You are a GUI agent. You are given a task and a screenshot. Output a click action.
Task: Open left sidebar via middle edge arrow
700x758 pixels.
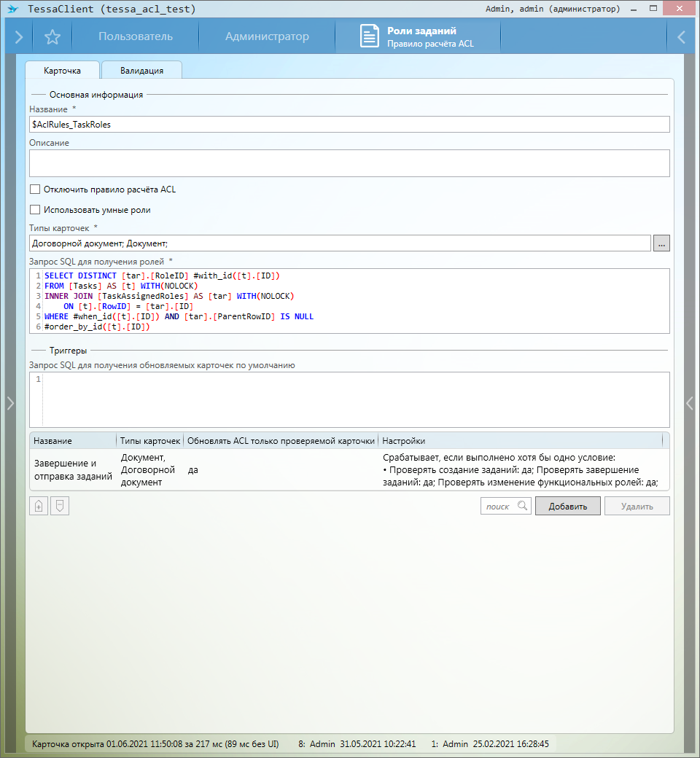[x=9, y=403]
